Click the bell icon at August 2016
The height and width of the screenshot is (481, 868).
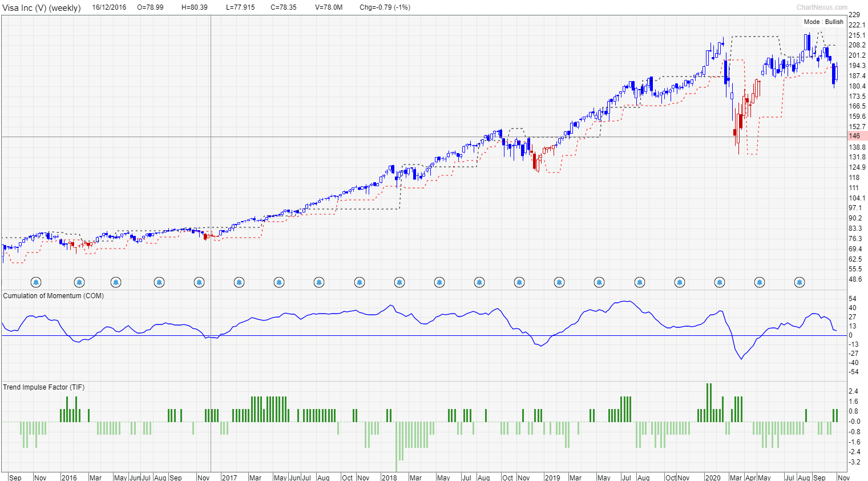[159, 282]
